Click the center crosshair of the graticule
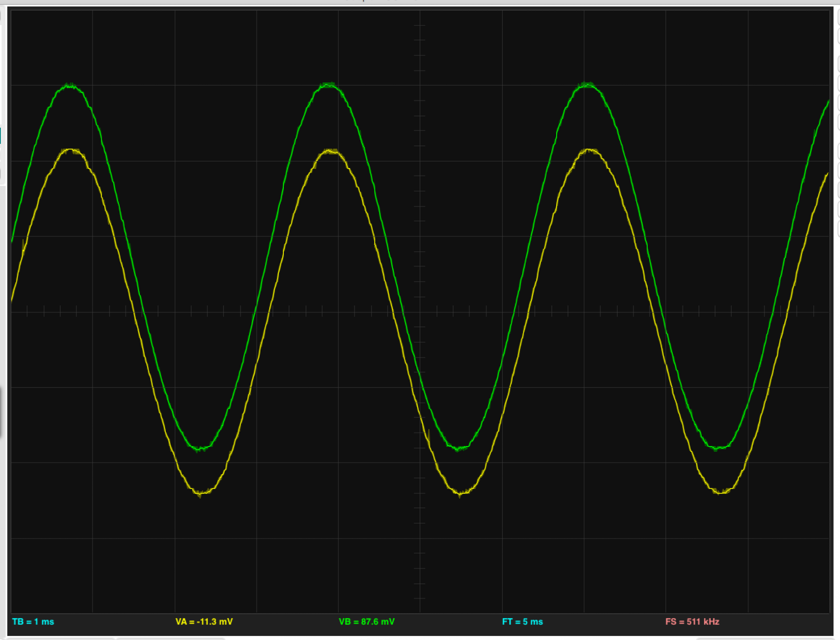The height and width of the screenshot is (640, 840). click(x=420, y=312)
